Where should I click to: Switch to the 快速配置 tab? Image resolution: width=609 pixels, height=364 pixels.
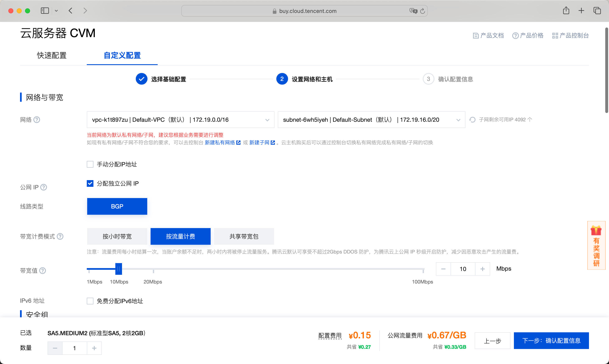52,55
